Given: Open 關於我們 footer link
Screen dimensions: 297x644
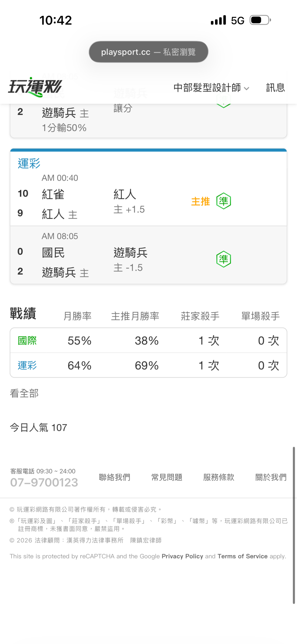Looking at the screenshot, I should coord(271,477).
